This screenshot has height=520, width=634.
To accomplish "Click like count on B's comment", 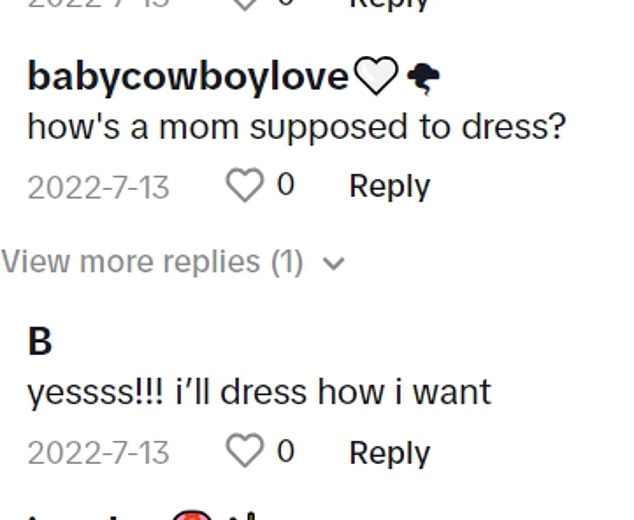I will (x=285, y=452).
